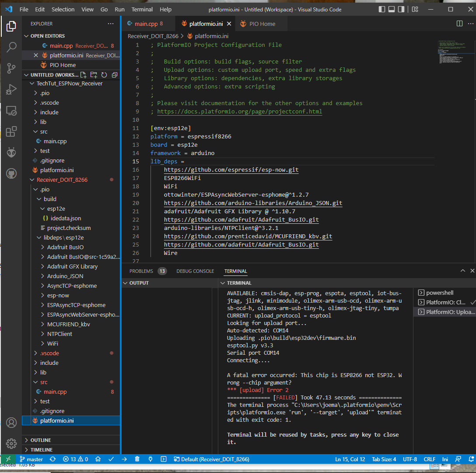
Task: Split the editor to the right
Action: 460,24
